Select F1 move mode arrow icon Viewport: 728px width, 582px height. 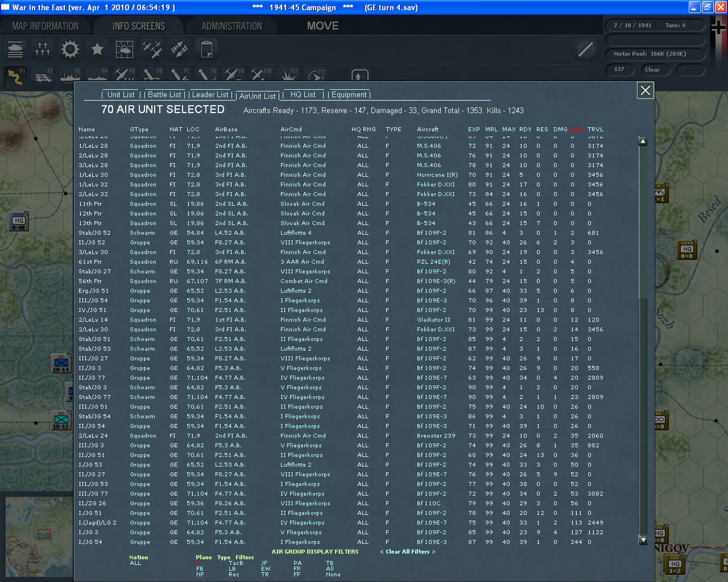tap(16, 76)
